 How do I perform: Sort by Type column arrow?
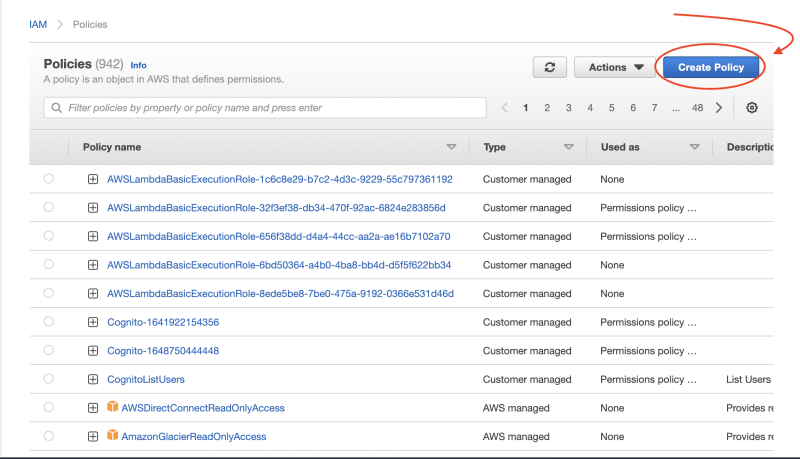click(x=568, y=147)
